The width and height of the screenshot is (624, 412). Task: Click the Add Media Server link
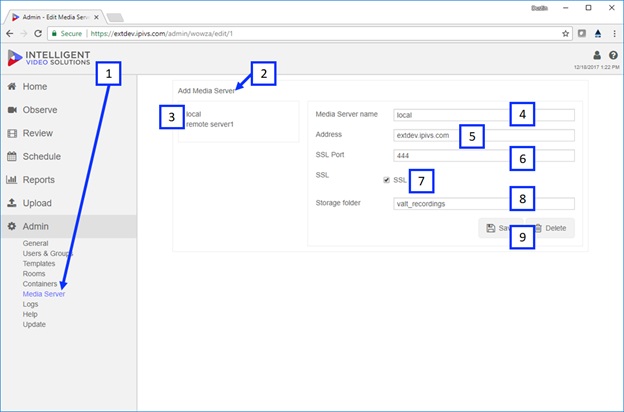pyautogui.click(x=206, y=91)
